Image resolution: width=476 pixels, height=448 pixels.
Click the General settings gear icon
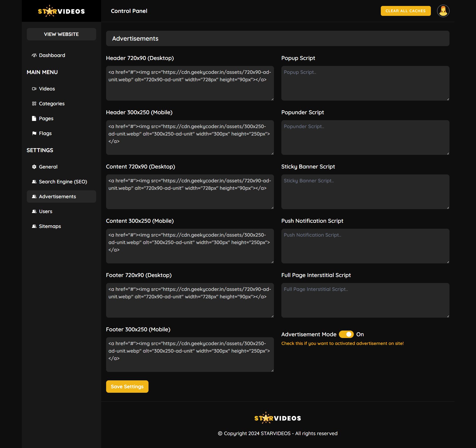(34, 167)
